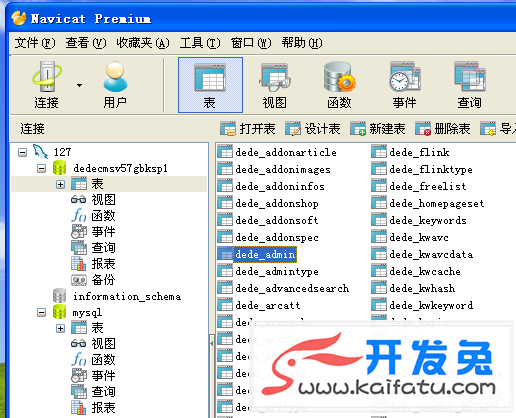
Task: Expand the 表 node under dedecmsv57gbksp1
Action: 60,184
